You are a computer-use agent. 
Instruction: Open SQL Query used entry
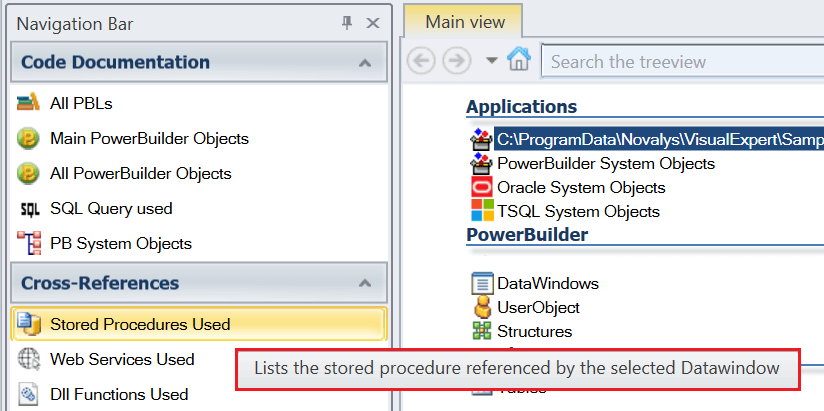point(111,209)
